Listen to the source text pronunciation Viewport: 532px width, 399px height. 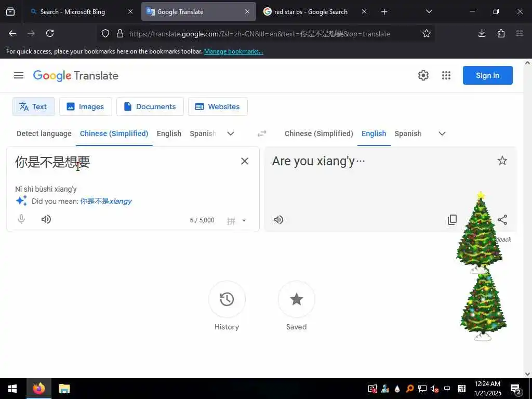46,219
